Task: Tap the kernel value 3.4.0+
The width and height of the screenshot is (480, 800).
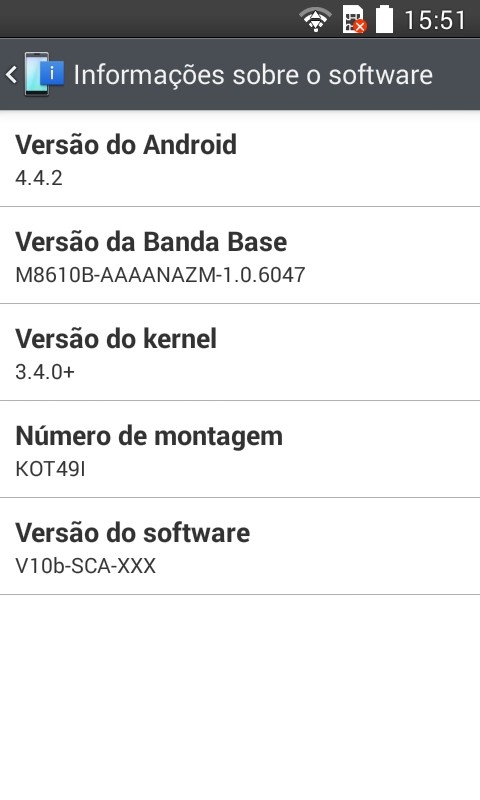Action: point(45,371)
